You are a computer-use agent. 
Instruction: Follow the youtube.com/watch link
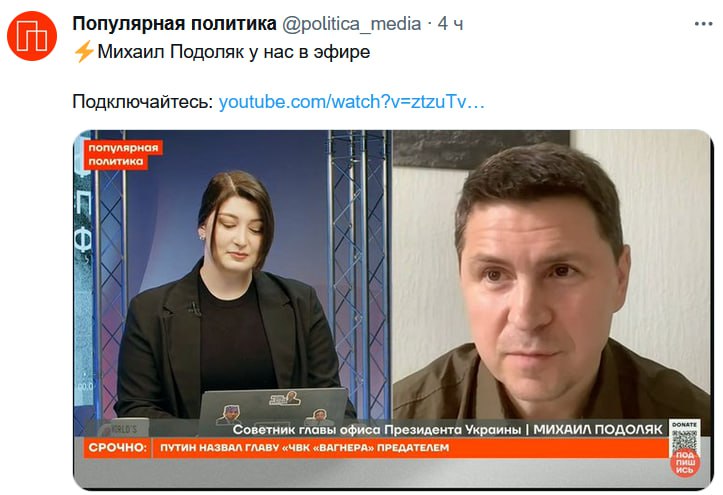[352, 101]
